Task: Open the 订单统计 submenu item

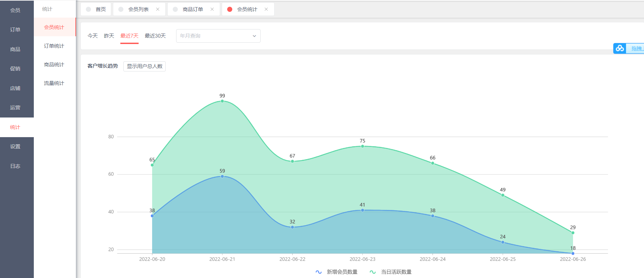Action: (x=54, y=46)
